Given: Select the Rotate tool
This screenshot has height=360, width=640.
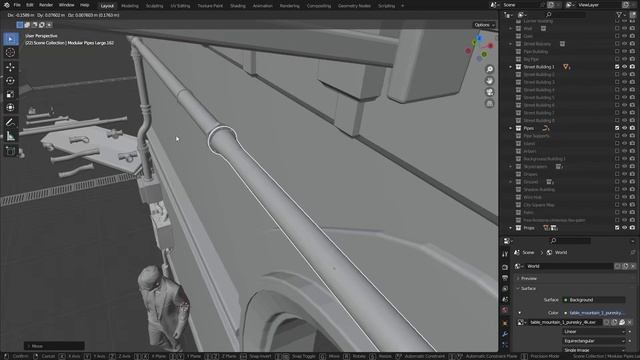Looking at the screenshot, I should (11, 80).
